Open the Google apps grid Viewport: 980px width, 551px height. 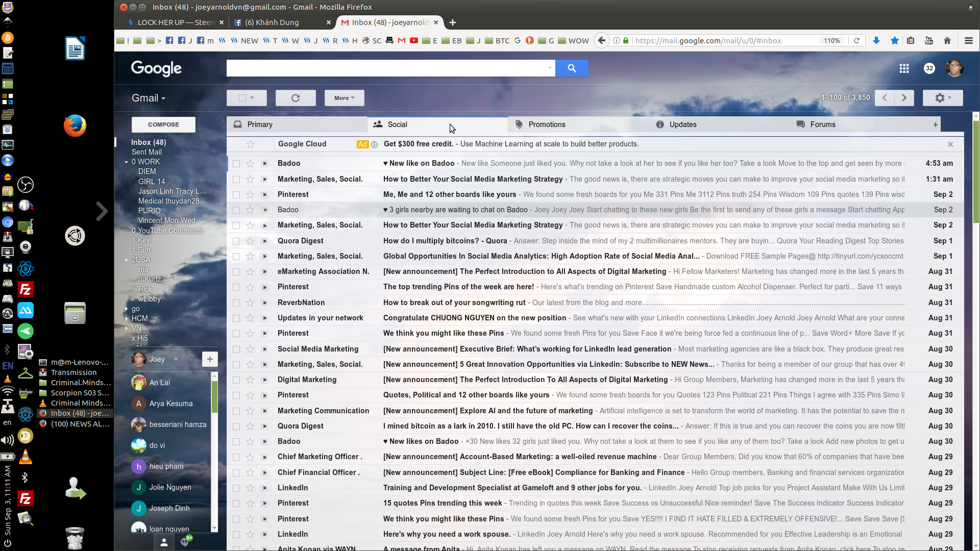coord(904,68)
